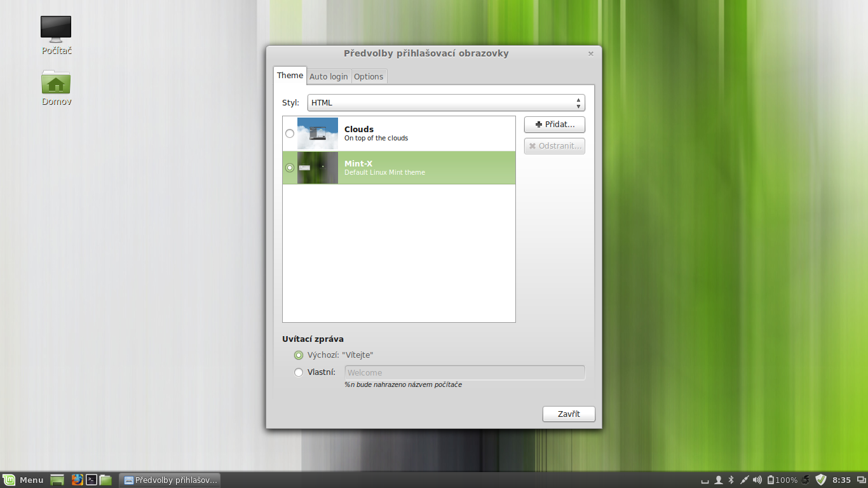Image resolution: width=868 pixels, height=488 pixels.
Task: Open Firefox from the taskbar
Action: click(77, 480)
